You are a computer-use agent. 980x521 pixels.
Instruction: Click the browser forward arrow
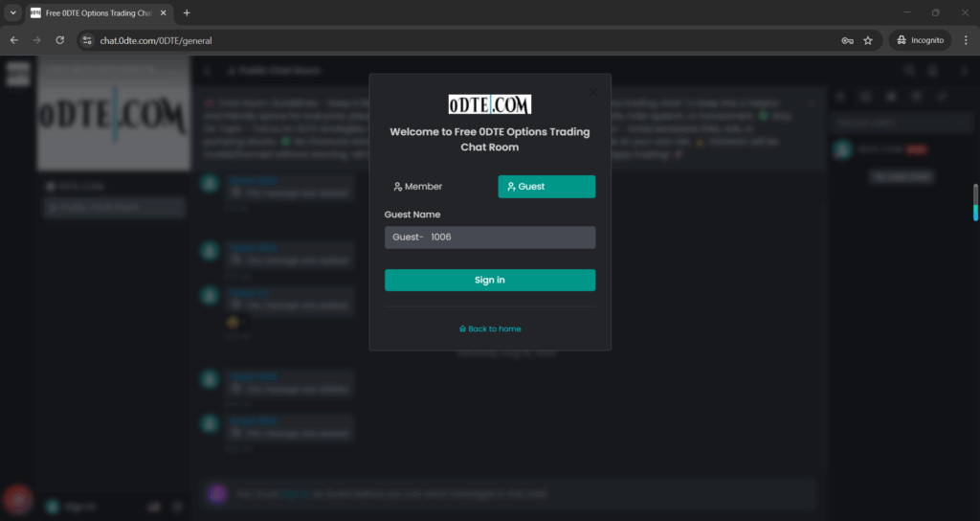[37, 40]
